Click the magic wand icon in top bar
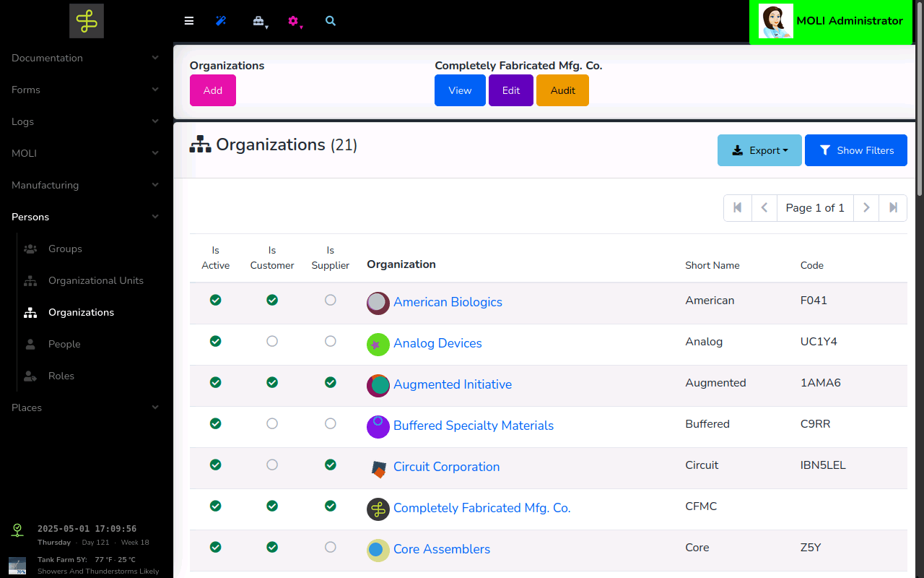 pos(221,21)
